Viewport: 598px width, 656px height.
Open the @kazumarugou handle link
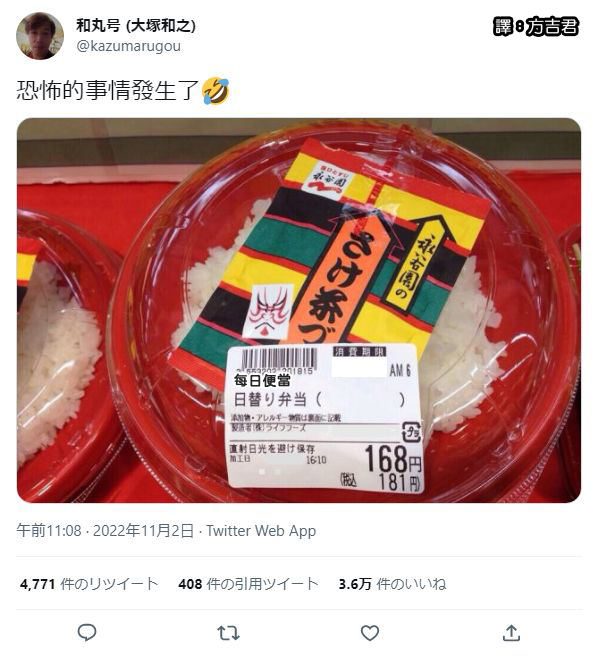coord(128,46)
